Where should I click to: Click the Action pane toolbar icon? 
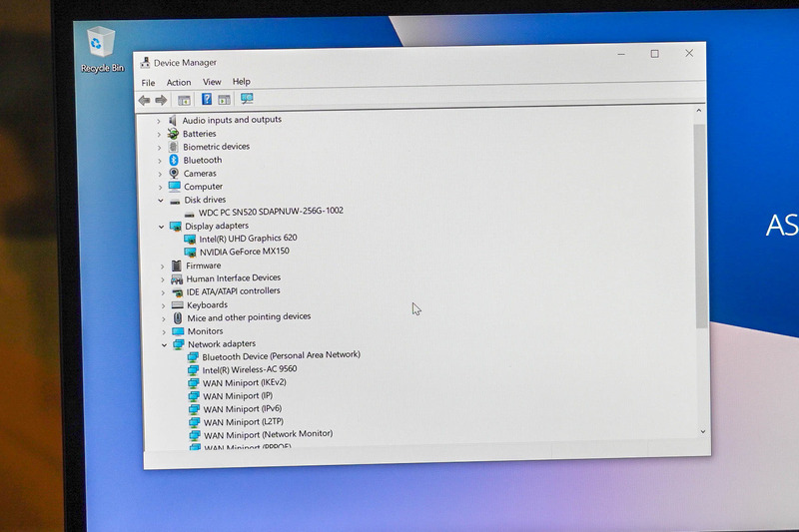pos(224,100)
